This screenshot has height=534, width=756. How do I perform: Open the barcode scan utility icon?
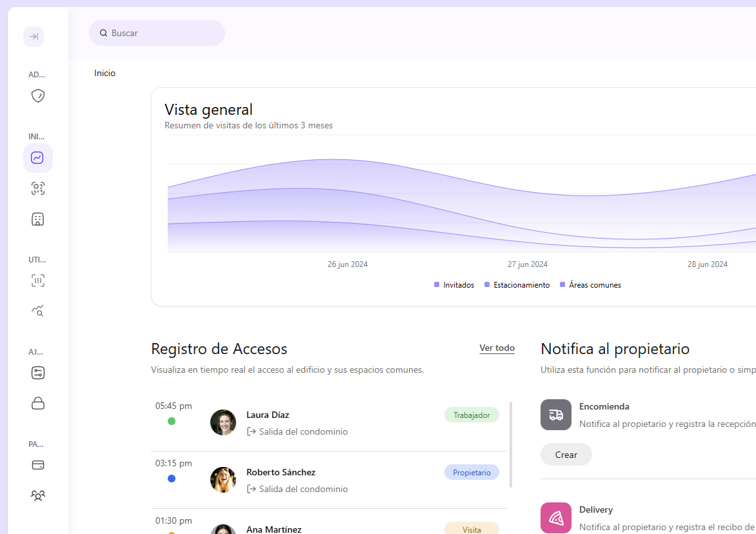click(37, 281)
